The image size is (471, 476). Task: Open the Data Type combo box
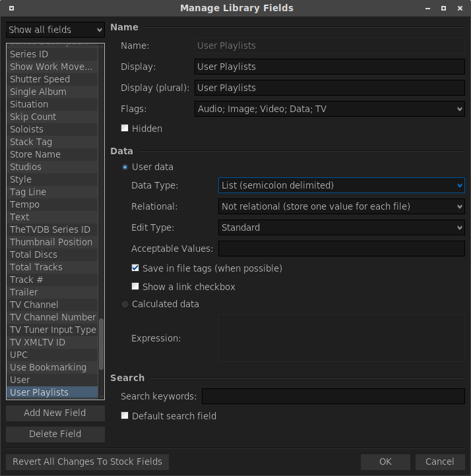pyautogui.click(x=341, y=185)
